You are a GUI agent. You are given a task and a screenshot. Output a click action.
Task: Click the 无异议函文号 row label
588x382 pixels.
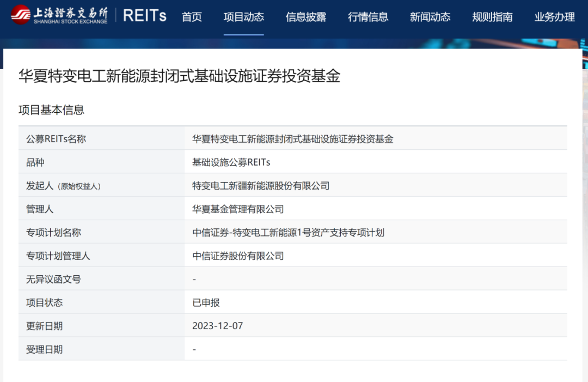click(53, 279)
